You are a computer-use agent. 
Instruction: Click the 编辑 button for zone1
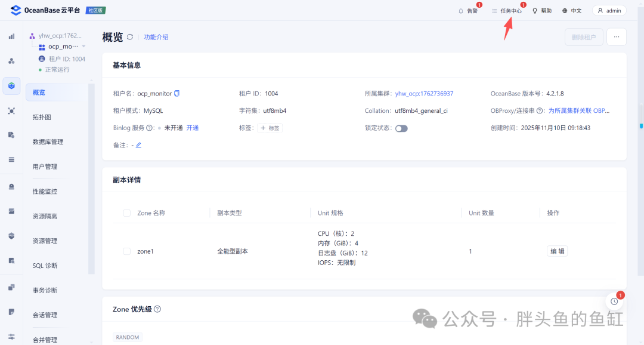point(557,251)
